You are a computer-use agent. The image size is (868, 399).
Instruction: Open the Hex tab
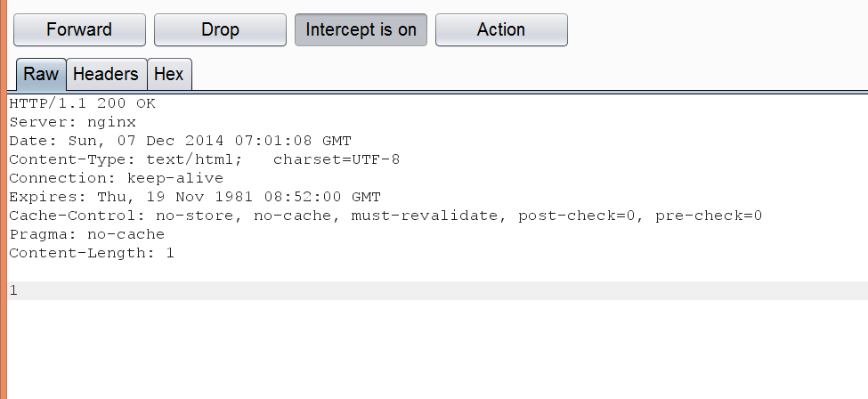(x=169, y=74)
